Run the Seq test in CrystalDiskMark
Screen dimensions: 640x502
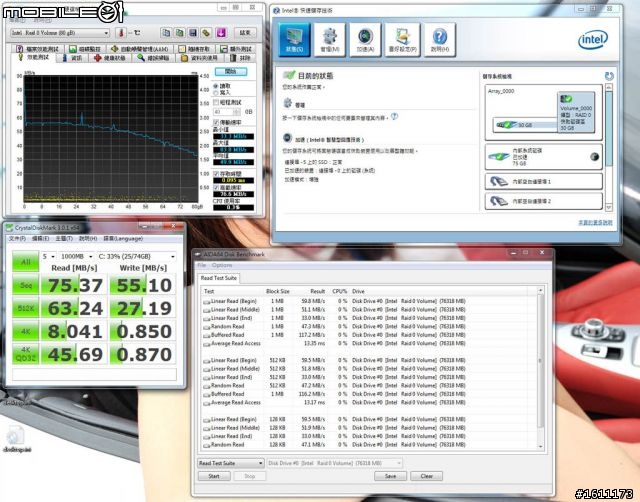pyautogui.click(x=25, y=285)
